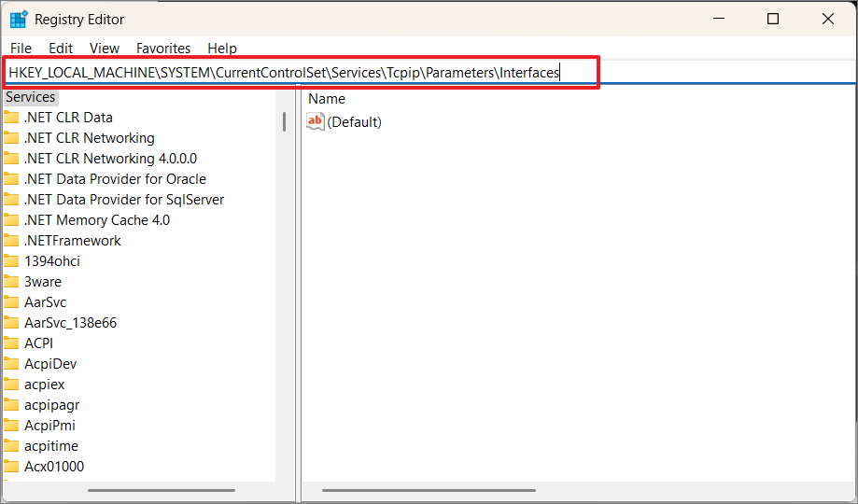Open the Favorites menu
The image size is (858, 504).
click(163, 49)
